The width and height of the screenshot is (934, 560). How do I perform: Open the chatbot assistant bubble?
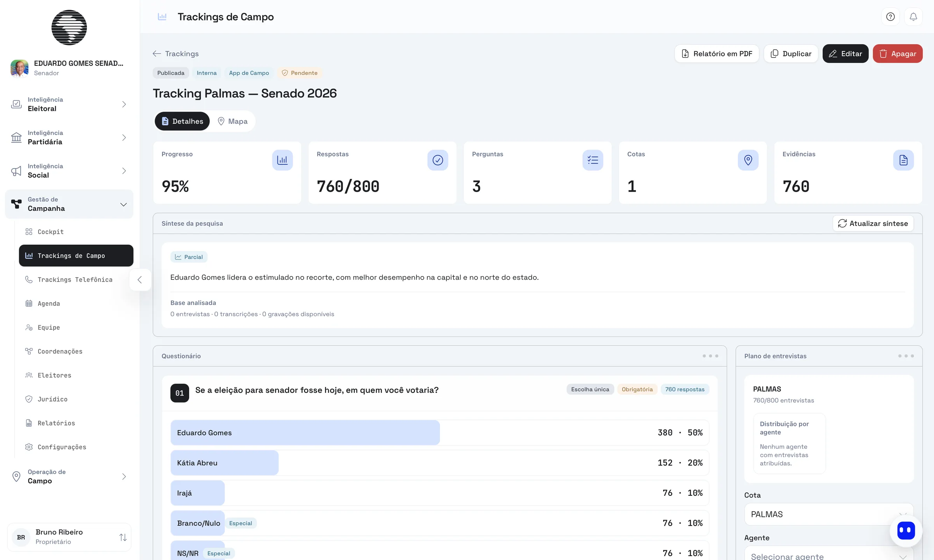click(x=906, y=530)
